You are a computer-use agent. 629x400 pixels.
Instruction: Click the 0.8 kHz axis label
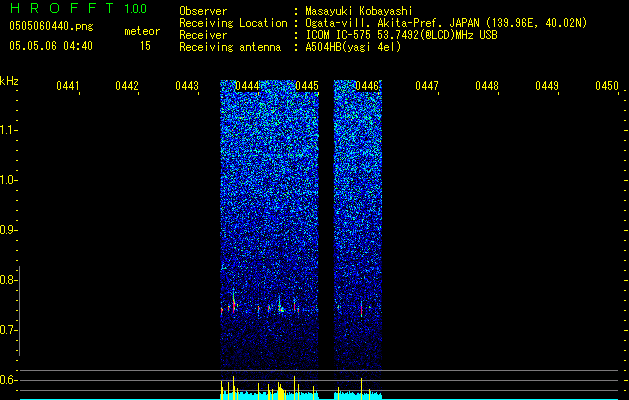7,280
